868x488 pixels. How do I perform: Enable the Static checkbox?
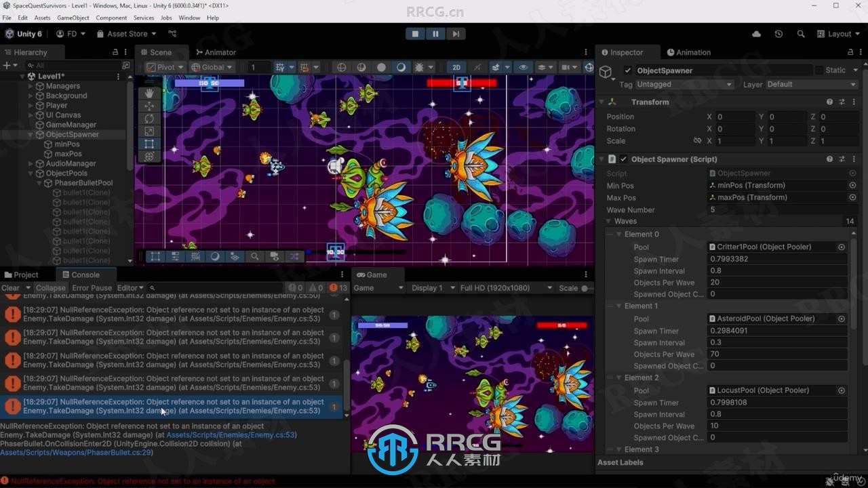[819, 70]
